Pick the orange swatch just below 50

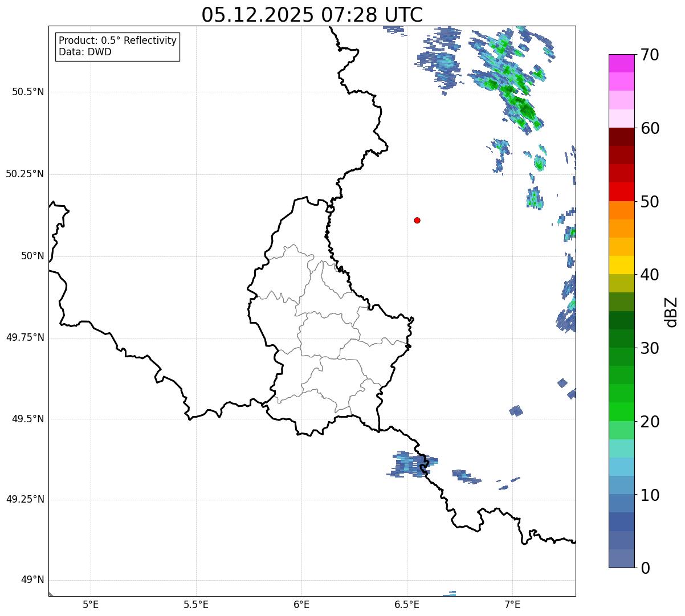pos(621,210)
